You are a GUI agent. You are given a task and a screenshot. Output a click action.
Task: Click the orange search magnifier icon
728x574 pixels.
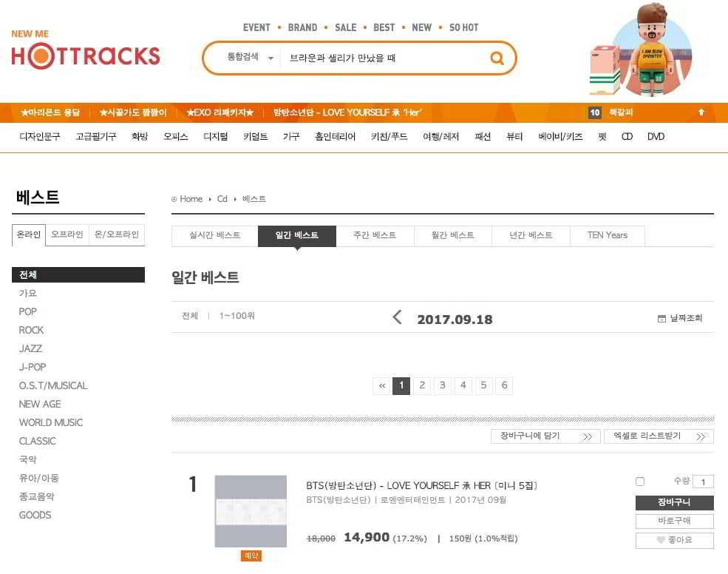coord(497,58)
